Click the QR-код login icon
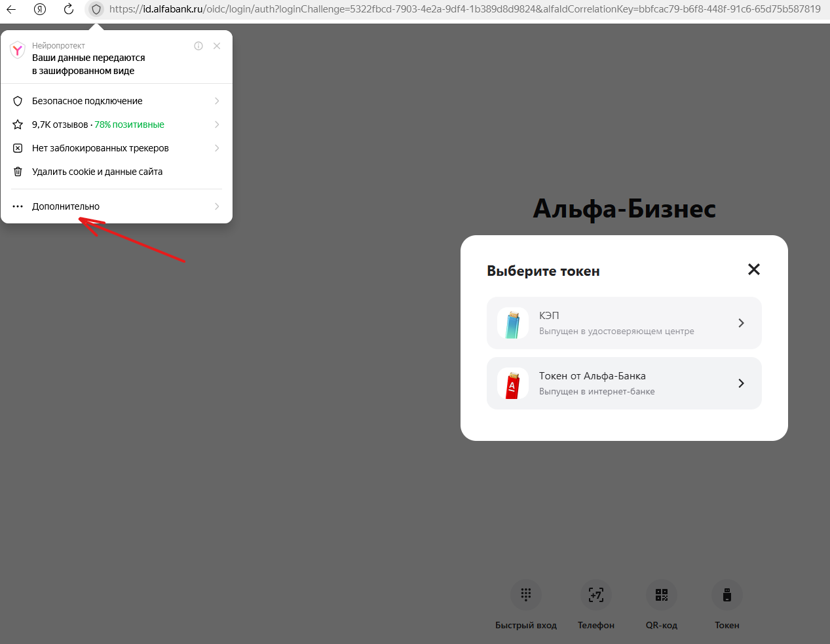Screen dimensions: 830x644 click(662, 595)
